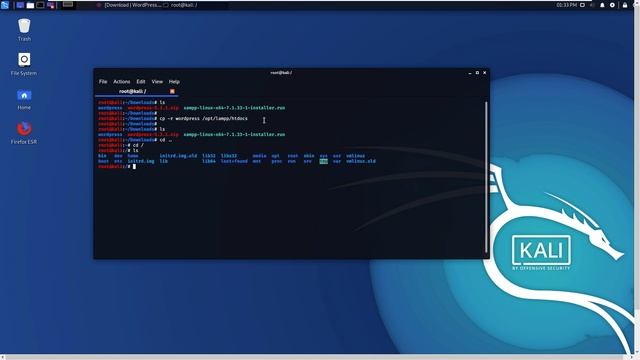
Task: Click the display tray icon beside clock
Action: point(582,5)
